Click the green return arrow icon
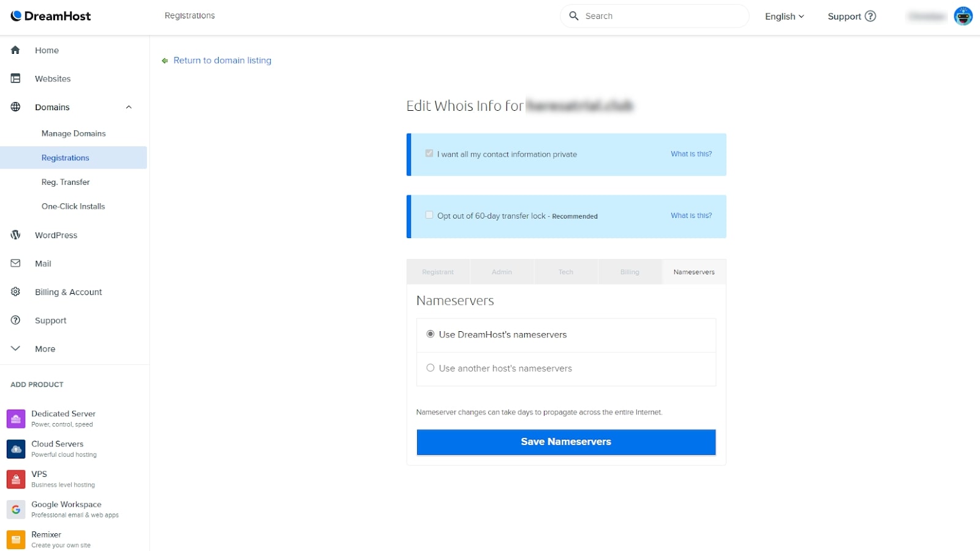This screenshot has width=980, height=551. click(x=165, y=61)
